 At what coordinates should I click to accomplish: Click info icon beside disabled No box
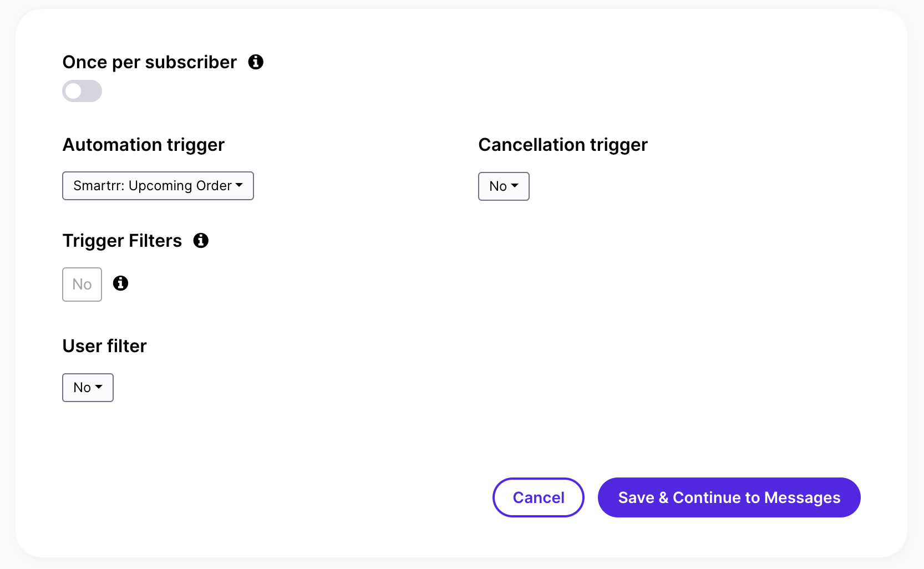click(120, 283)
